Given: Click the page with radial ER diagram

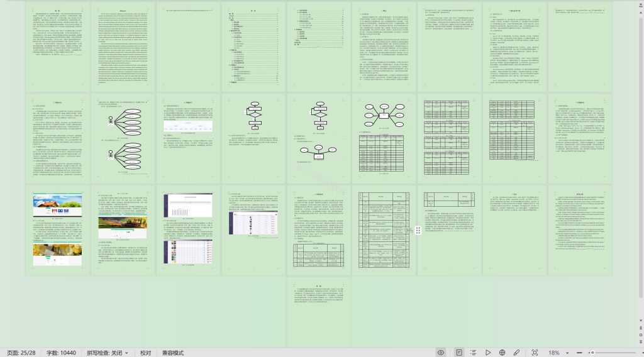Looking at the screenshot, I should 384,139.
